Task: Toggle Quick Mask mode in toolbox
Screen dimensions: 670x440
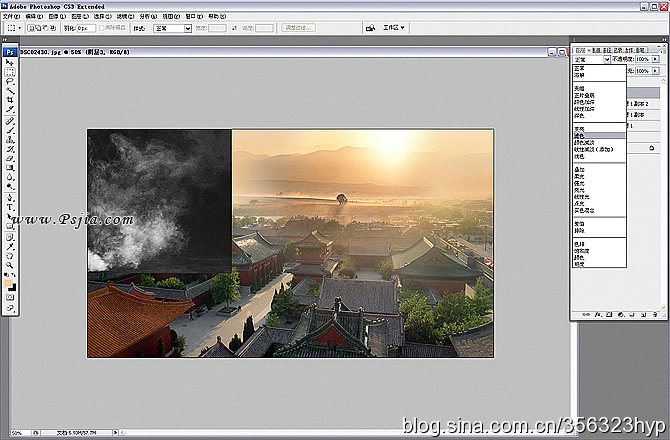Action: (10, 297)
